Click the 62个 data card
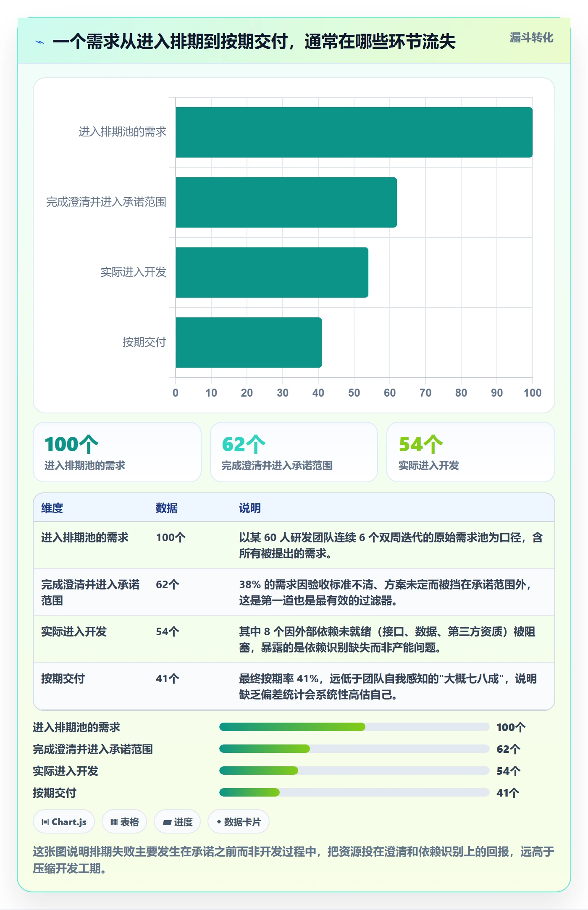588x910 pixels. pos(294,452)
